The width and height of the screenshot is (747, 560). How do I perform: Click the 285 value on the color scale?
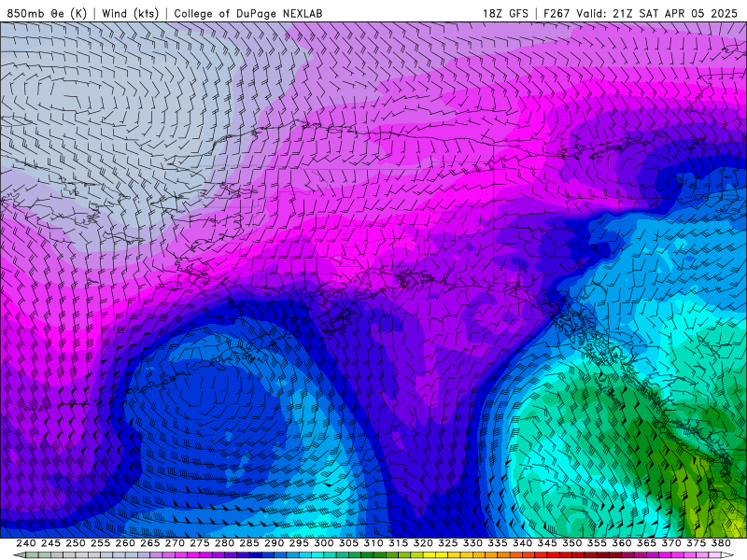click(x=249, y=543)
